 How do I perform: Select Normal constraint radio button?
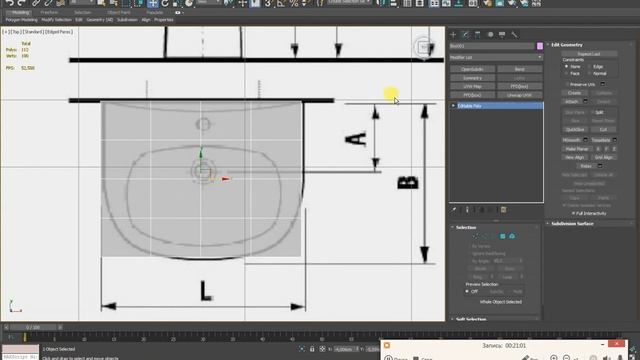click(x=589, y=73)
